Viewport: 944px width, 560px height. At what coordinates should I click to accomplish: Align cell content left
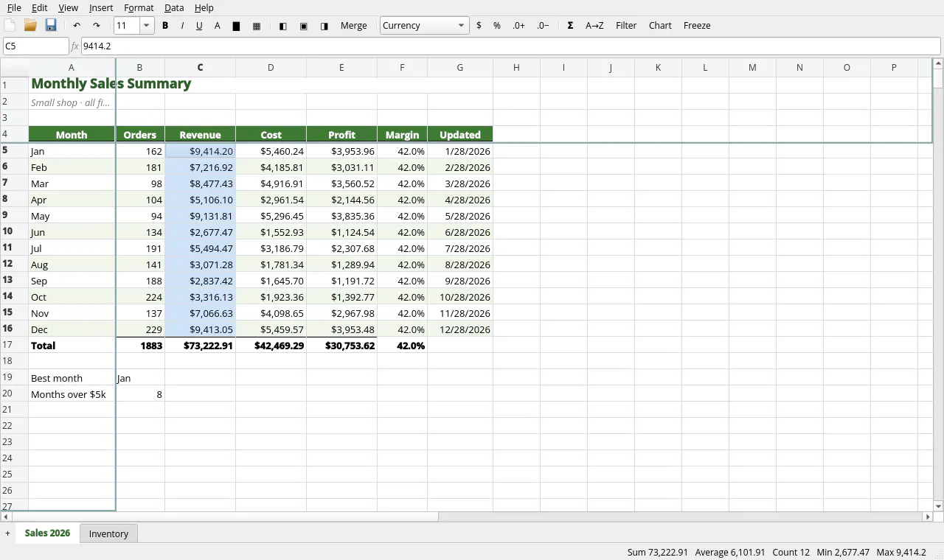pos(283,26)
